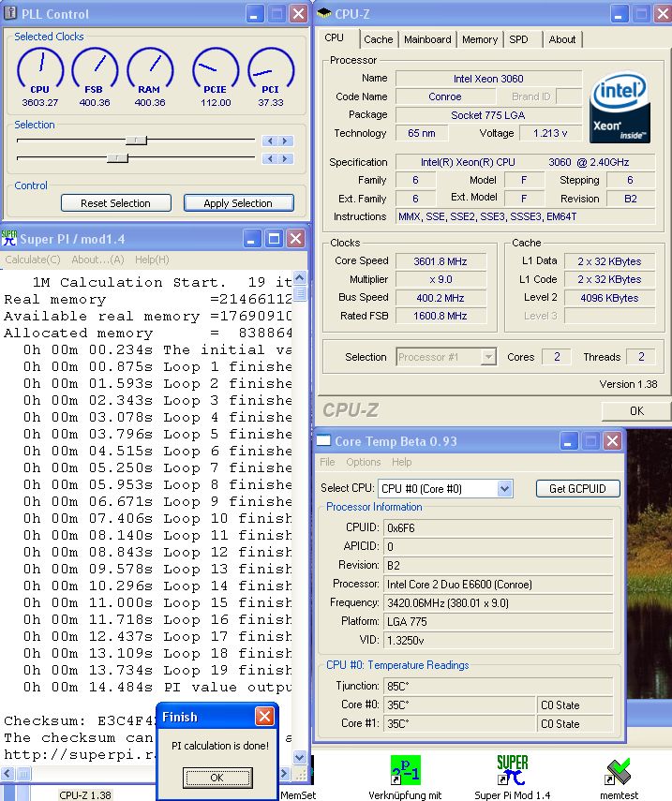Click the FSB clock gauge dial

point(95,70)
